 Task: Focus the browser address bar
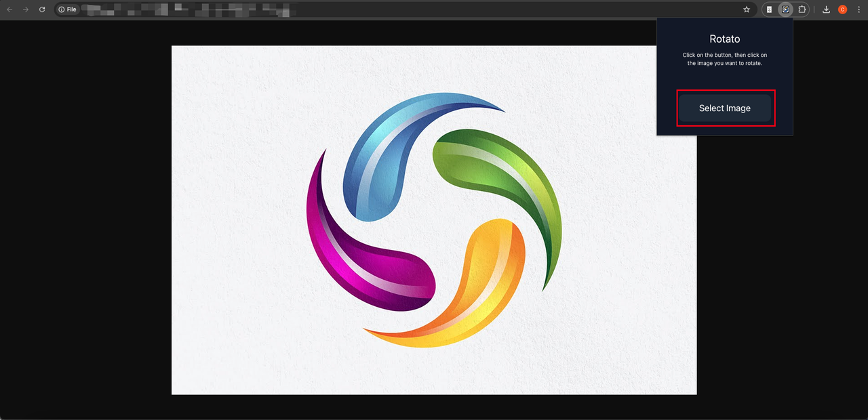(x=407, y=9)
